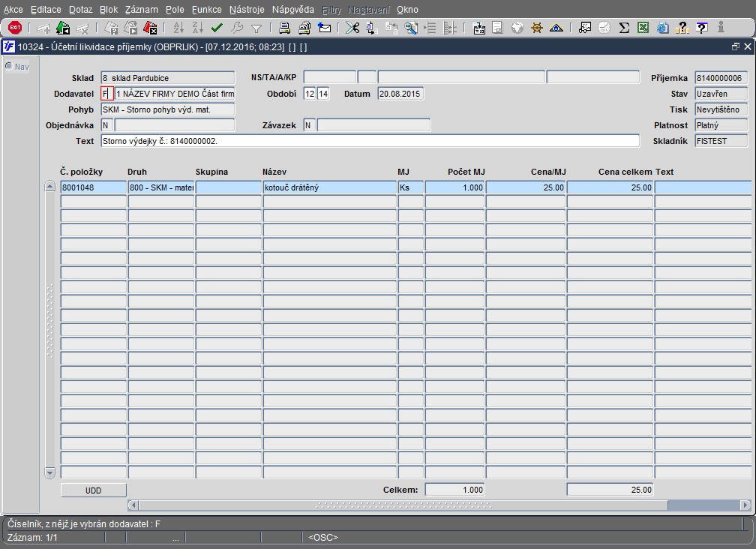The image size is (756, 549).
Task: Click the Příjemka field 8140000006
Action: [721, 77]
